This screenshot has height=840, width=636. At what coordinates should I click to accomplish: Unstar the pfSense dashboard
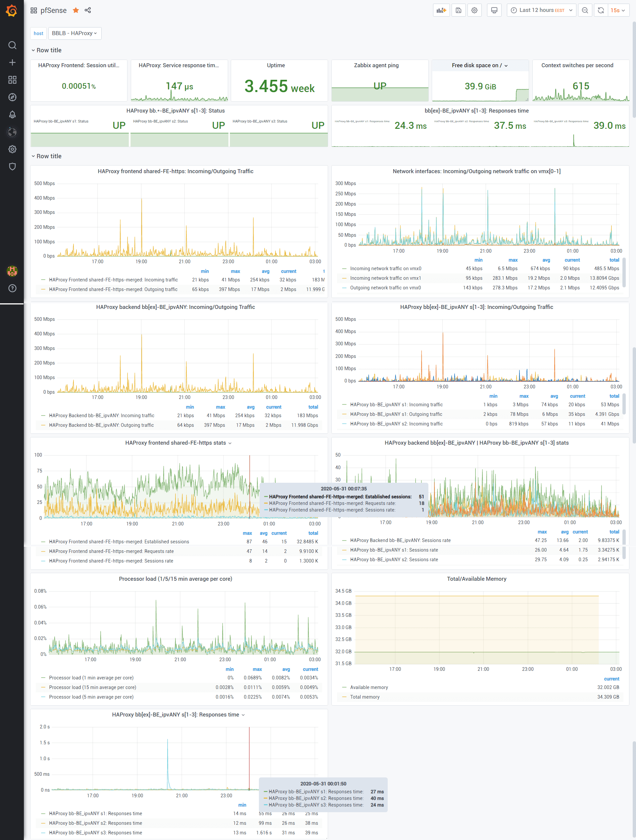[76, 10]
